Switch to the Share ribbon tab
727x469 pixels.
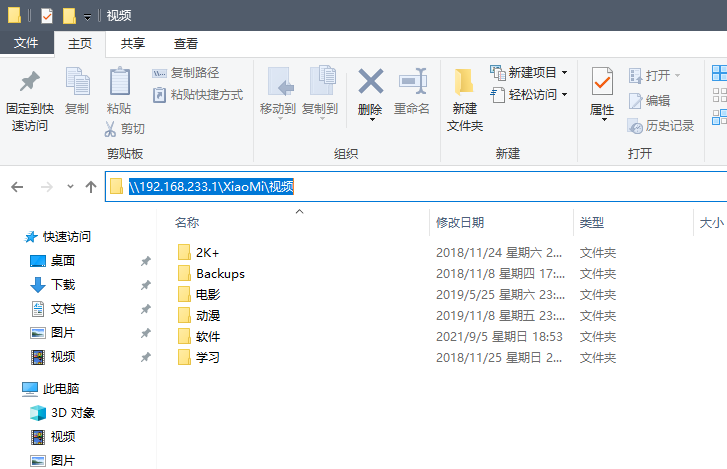[133, 43]
